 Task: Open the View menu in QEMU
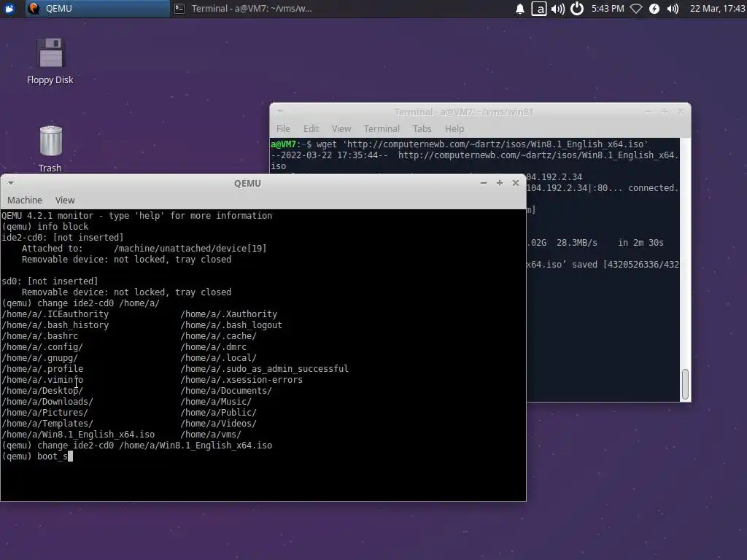[x=65, y=201]
